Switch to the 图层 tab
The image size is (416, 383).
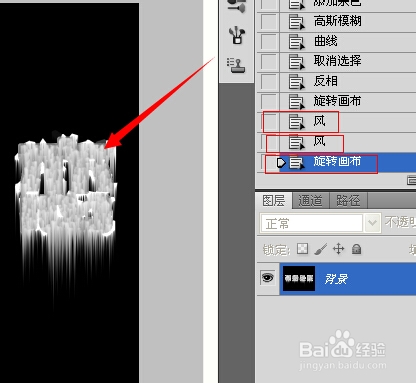tap(274, 201)
